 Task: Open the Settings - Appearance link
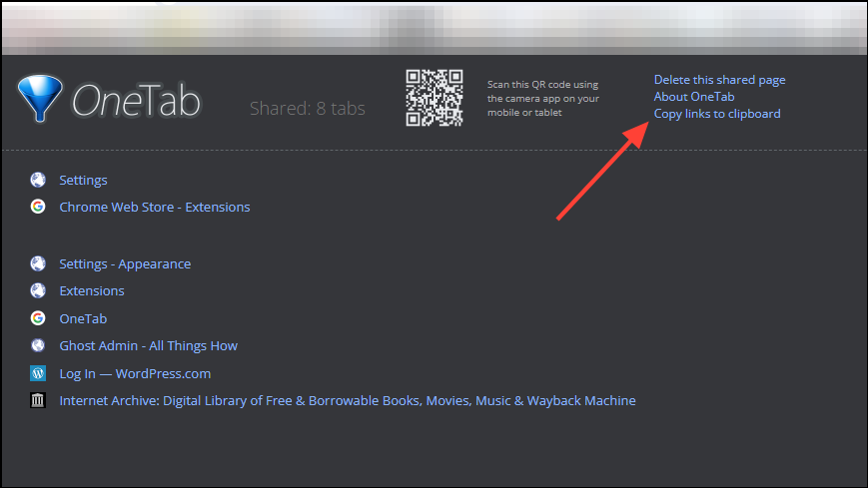click(x=125, y=263)
